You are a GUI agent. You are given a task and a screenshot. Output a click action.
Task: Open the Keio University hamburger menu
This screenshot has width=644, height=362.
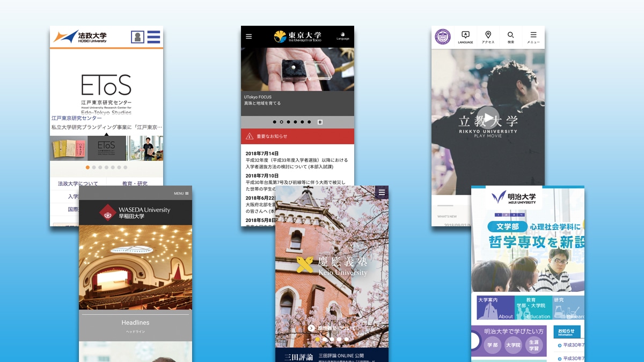click(382, 193)
